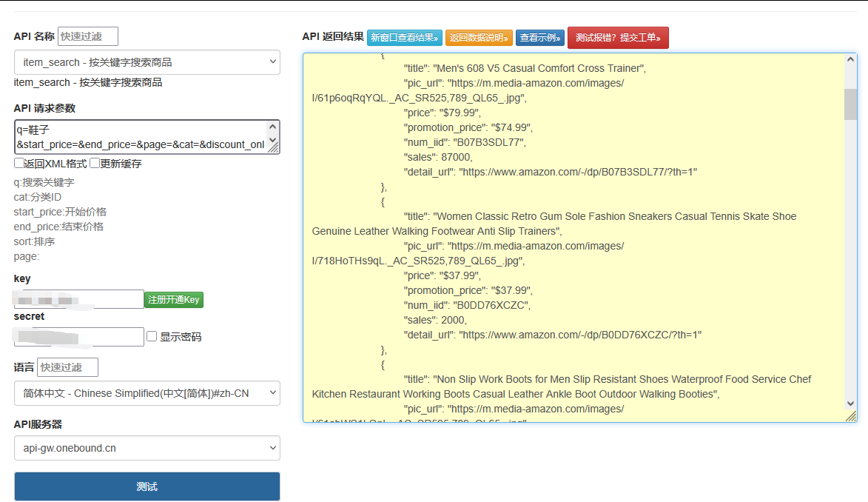This screenshot has width=868, height=502.
Task: Click the result panel scroll down arrow
Action: [851, 404]
